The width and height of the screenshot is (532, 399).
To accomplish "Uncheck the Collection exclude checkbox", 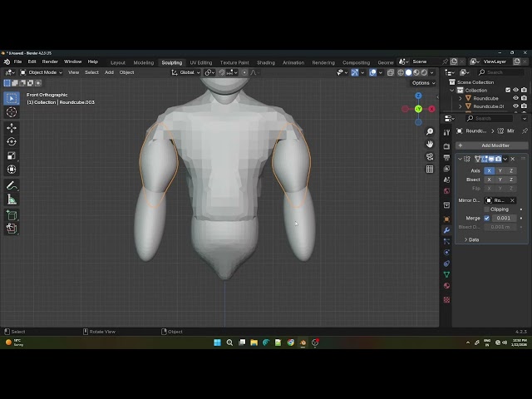I will click(x=508, y=90).
